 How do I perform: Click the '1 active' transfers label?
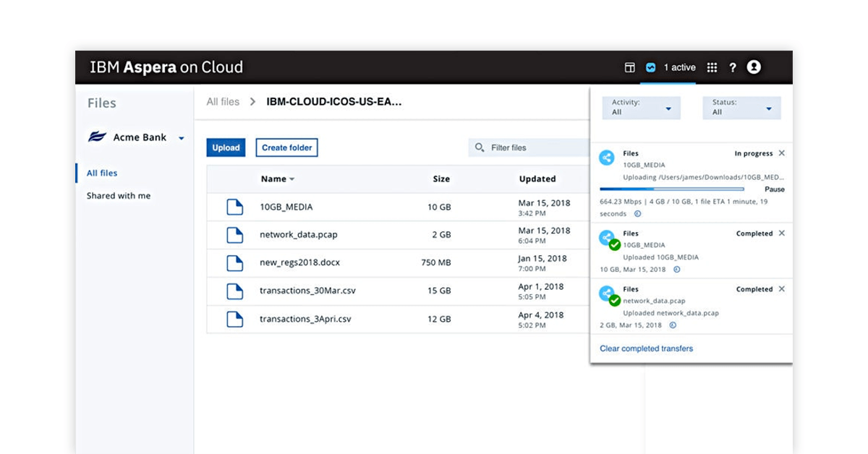pos(680,67)
